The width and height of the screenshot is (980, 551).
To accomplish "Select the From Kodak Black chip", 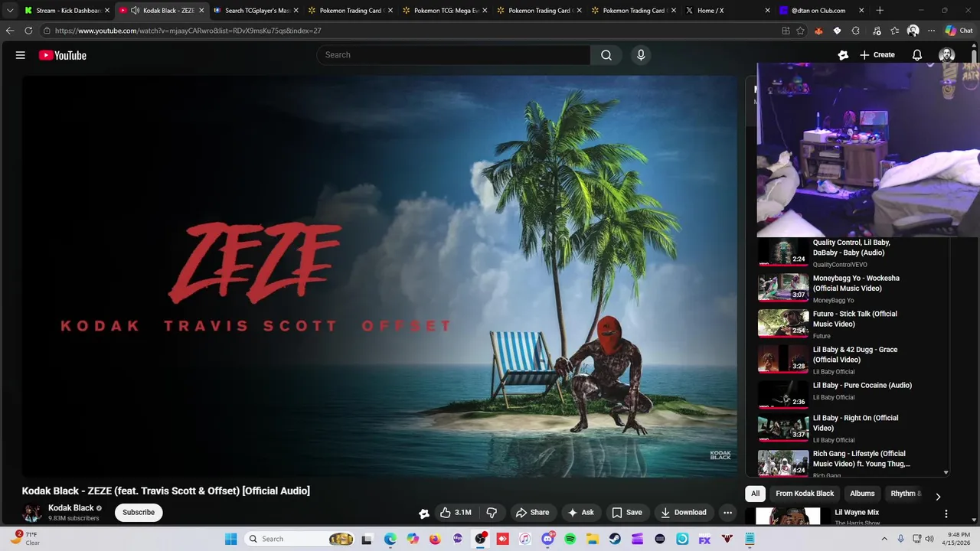I will 805,494.
